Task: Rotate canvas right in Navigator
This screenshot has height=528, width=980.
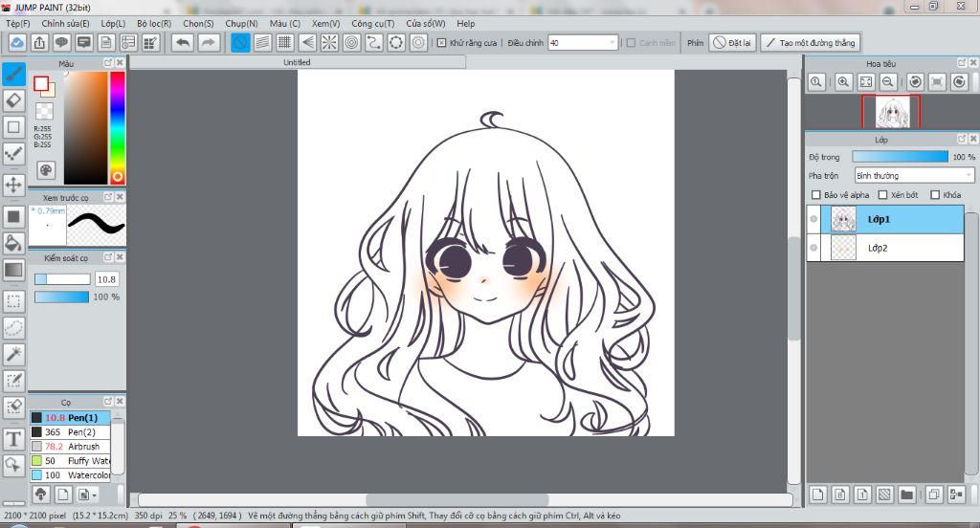Action: pos(959,82)
